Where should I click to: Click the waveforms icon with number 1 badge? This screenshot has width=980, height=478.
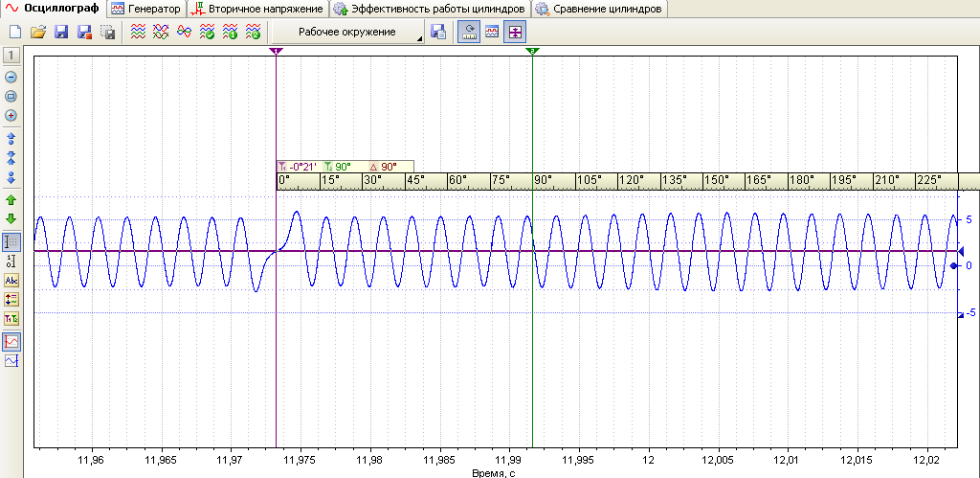[230, 32]
